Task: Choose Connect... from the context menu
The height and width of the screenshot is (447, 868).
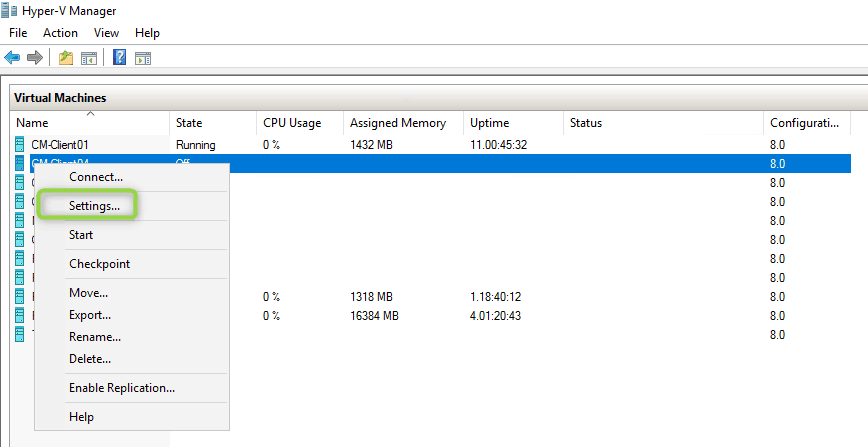Action: [132, 177]
